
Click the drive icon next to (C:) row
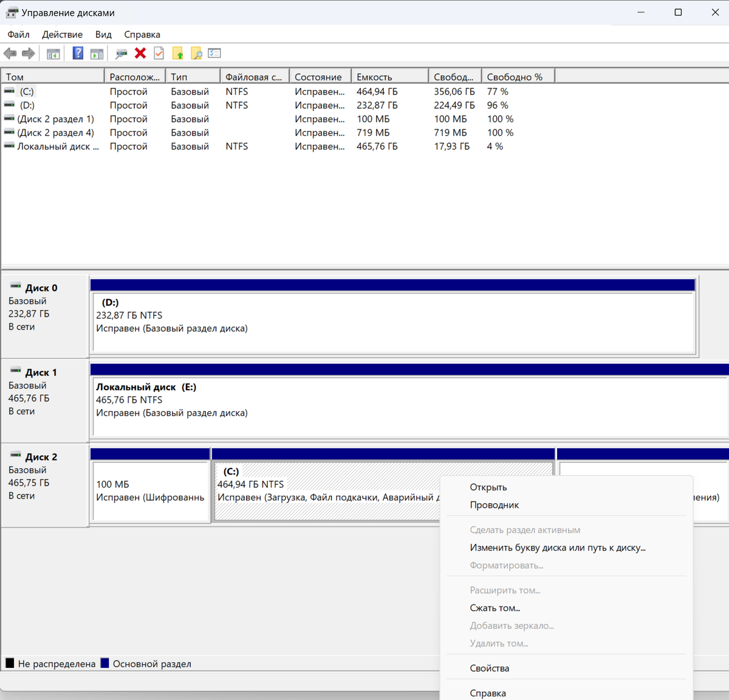point(9,91)
